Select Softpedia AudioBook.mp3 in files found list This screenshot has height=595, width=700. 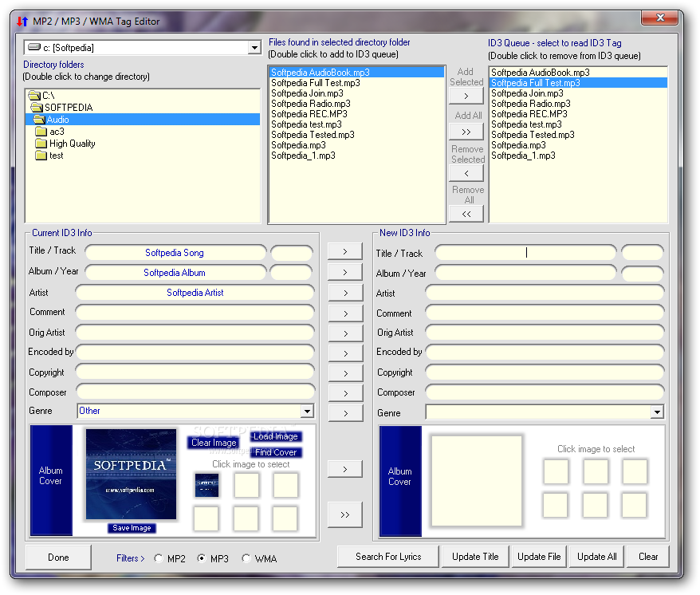pyautogui.click(x=356, y=73)
